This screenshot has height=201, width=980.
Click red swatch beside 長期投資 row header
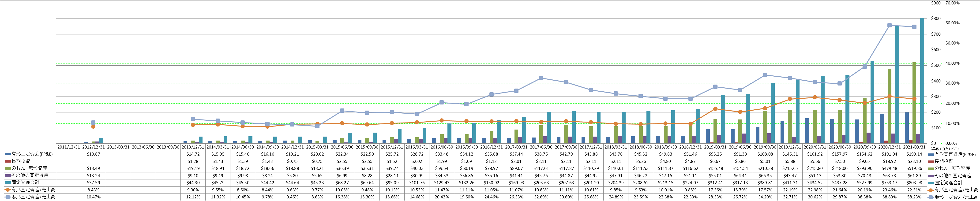click(7, 161)
